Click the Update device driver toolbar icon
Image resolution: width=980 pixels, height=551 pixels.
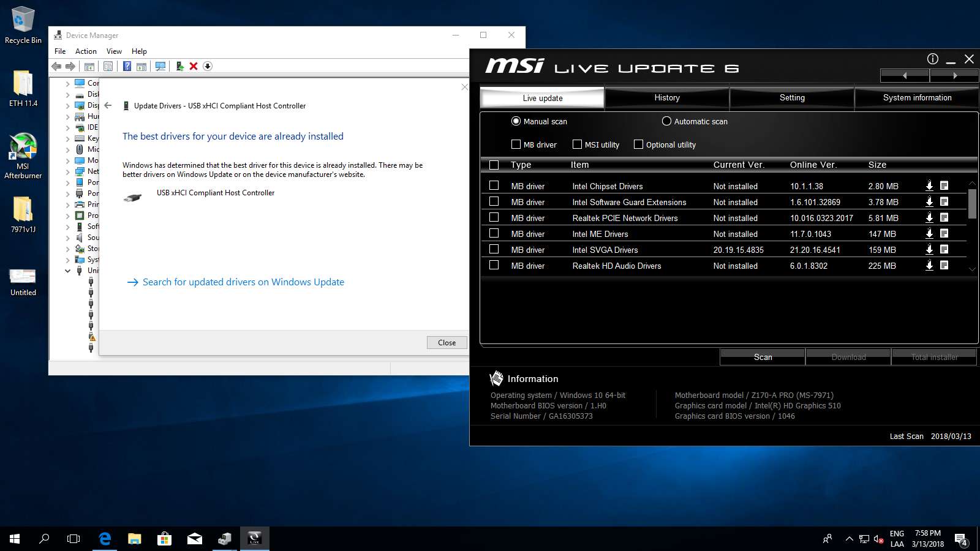[x=179, y=66]
